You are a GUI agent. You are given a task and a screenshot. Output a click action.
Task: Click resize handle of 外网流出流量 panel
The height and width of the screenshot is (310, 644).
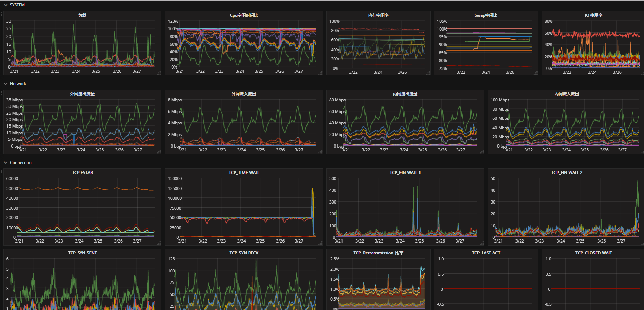[159, 152]
